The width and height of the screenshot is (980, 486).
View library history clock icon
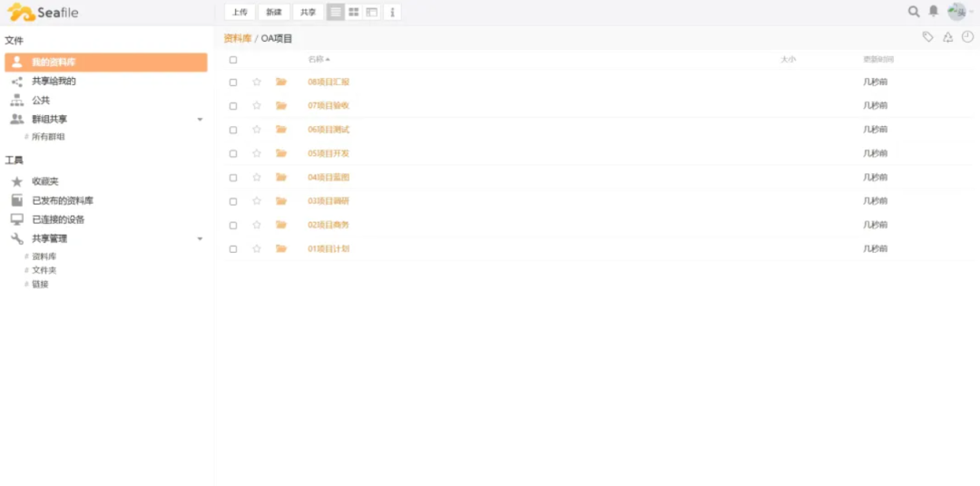(967, 37)
